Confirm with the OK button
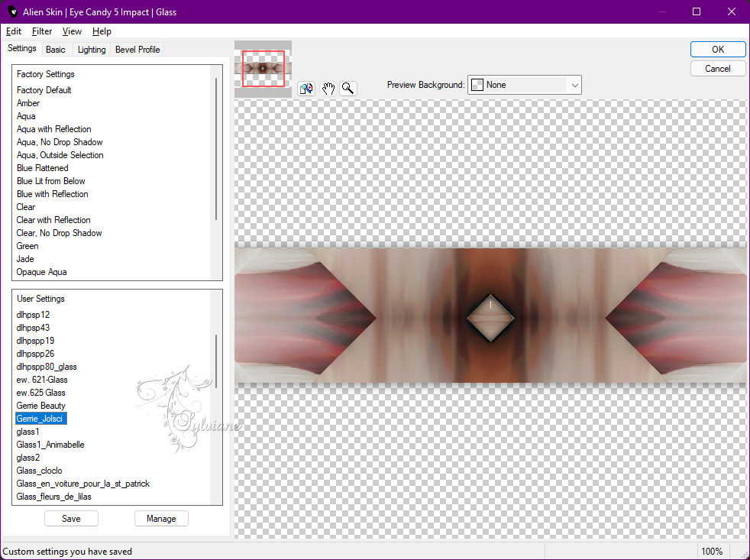Image resolution: width=750 pixels, height=560 pixels. click(x=717, y=50)
